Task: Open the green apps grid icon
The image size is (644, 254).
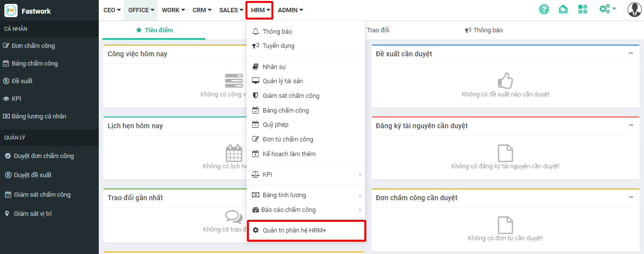Action: (x=582, y=9)
